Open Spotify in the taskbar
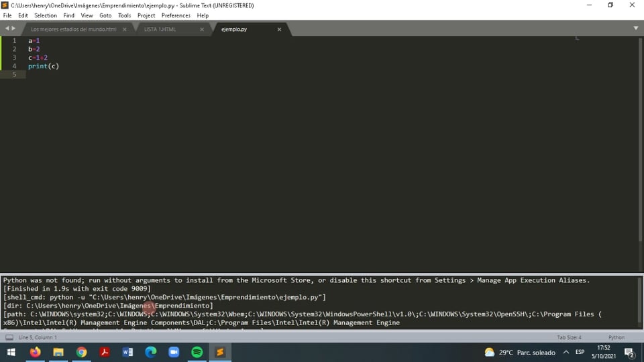 [197, 352]
